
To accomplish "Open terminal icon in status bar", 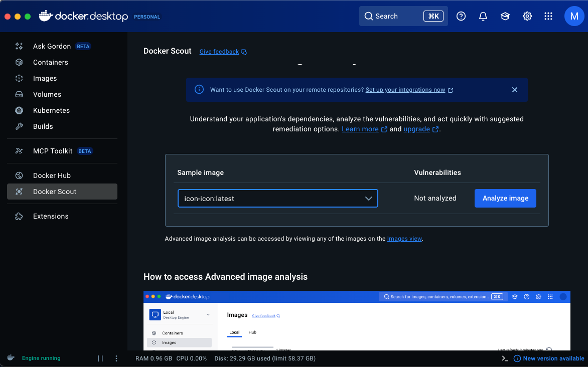I will 505,358.
